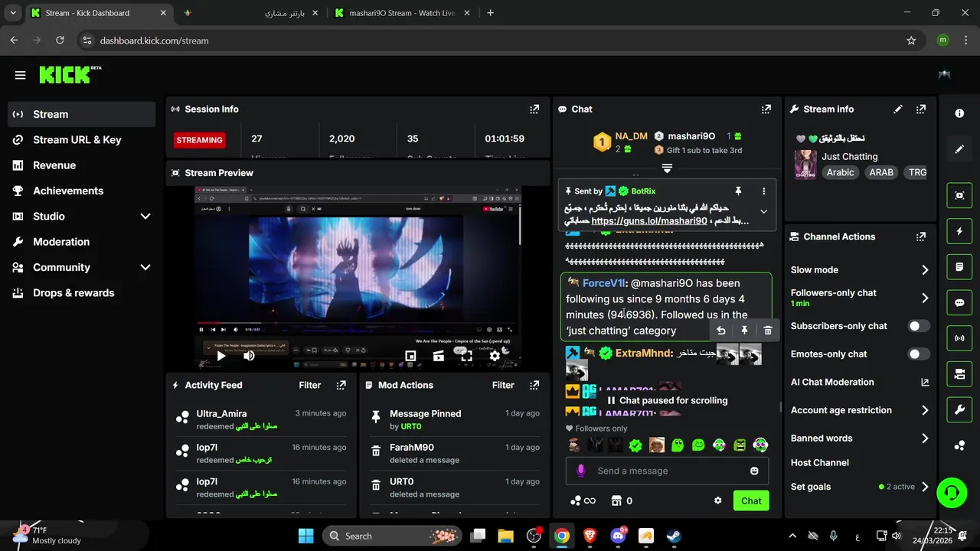
Task: Click the green Chat send button
Action: point(751,500)
